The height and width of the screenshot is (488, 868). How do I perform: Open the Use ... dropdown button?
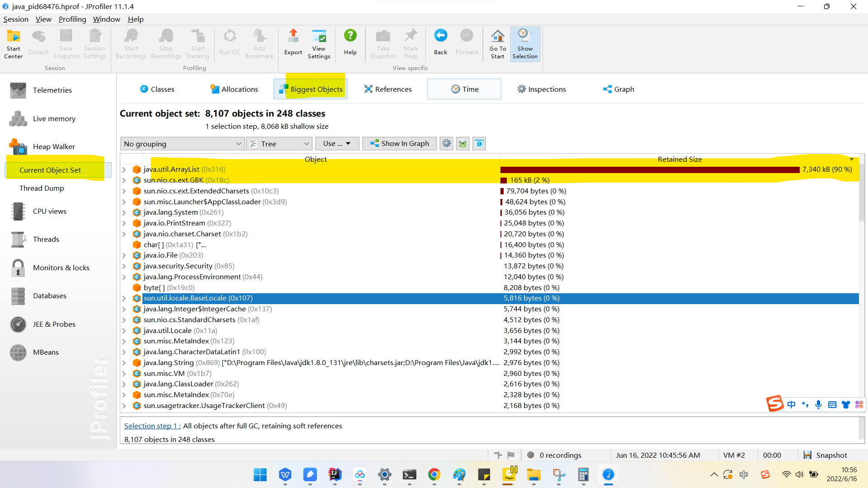click(337, 144)
